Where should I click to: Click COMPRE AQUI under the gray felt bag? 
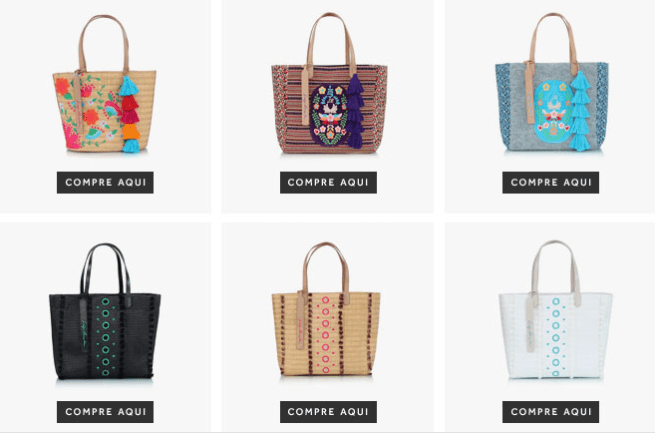[551, 182]
